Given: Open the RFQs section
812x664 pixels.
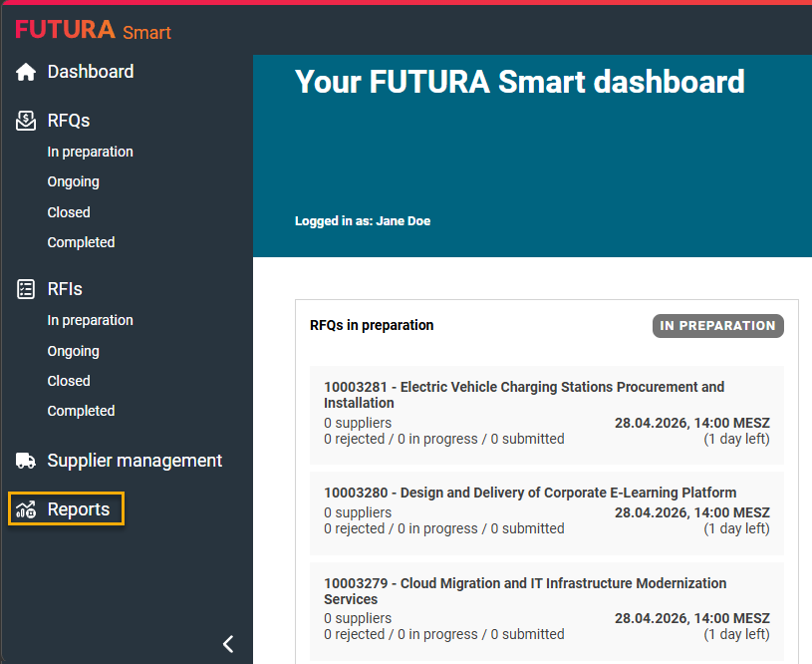Looking at the screenshot, I should point(69,121).
